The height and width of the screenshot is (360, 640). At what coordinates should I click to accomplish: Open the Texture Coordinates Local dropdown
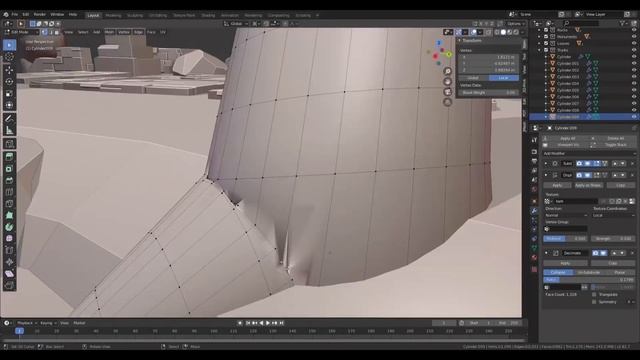(613, 215)
